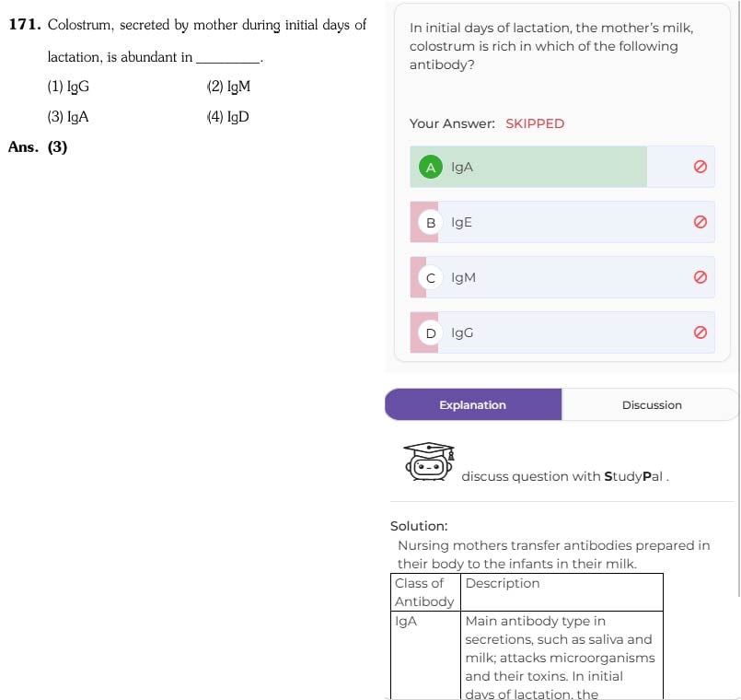
Task: Click the red report icon beside IgM
Action: tap(700, 277)
